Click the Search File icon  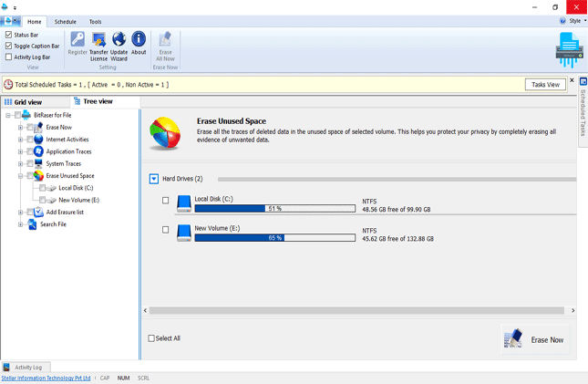(x=33, y=224)
